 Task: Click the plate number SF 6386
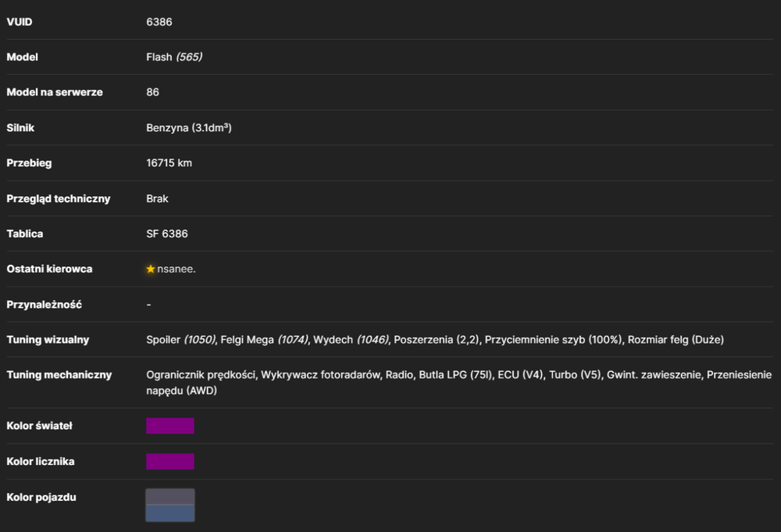(167, 234)
